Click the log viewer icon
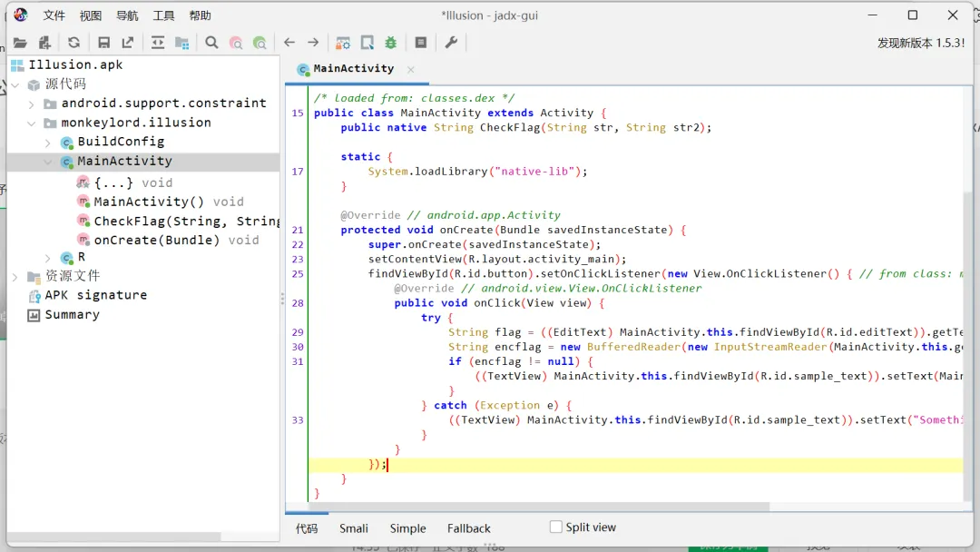Screen dimensions: 980x552 click(x=421, y=43)
